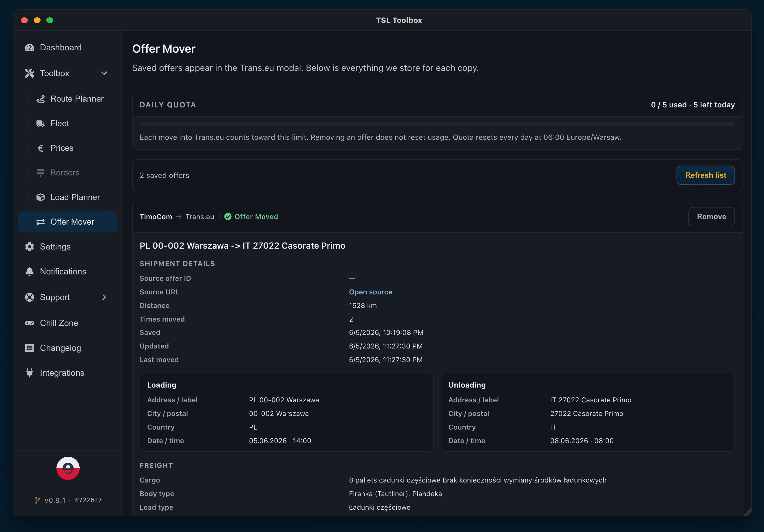The width and height of the screenshot is (764, 532).
Task: Click the Prices euro icon
Action: coord(41,148)
